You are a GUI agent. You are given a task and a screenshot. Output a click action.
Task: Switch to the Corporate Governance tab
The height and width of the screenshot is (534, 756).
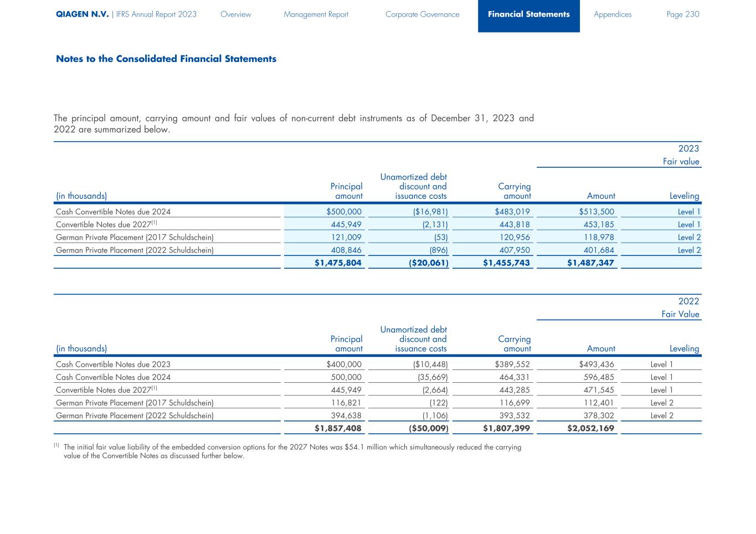pyautogui.click(x=422, y=14)
